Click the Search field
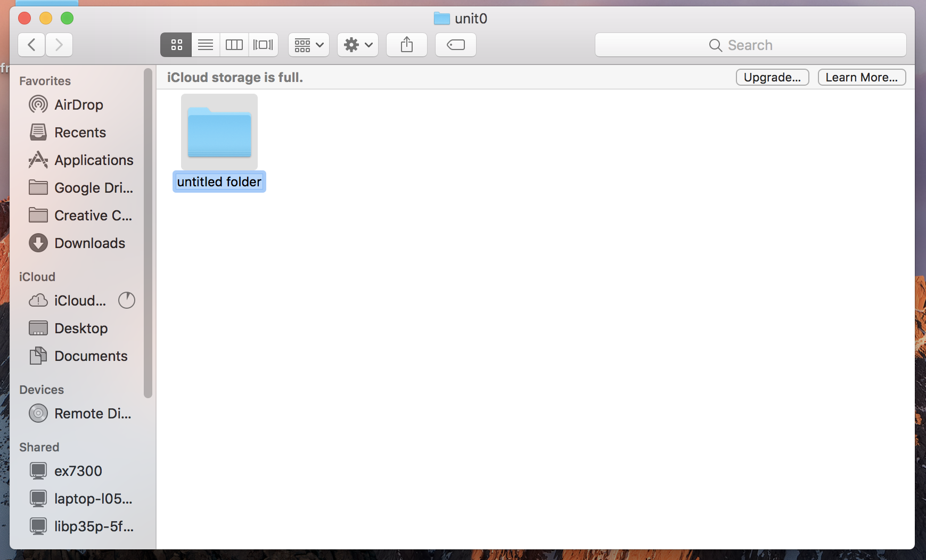This screenshot has width=926, height=560. click(x=750, y=45)
